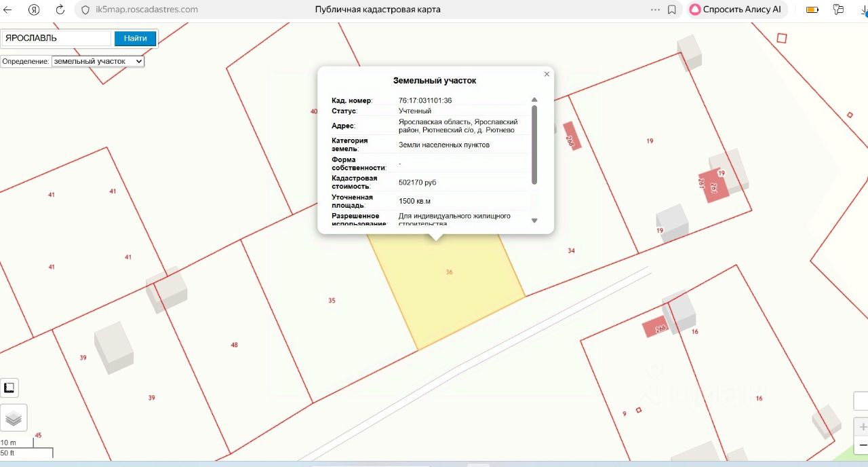868x467 pixels.
Task: Focus the search field containing ЯРОСЛАВЛЬ
Action: 56,38
